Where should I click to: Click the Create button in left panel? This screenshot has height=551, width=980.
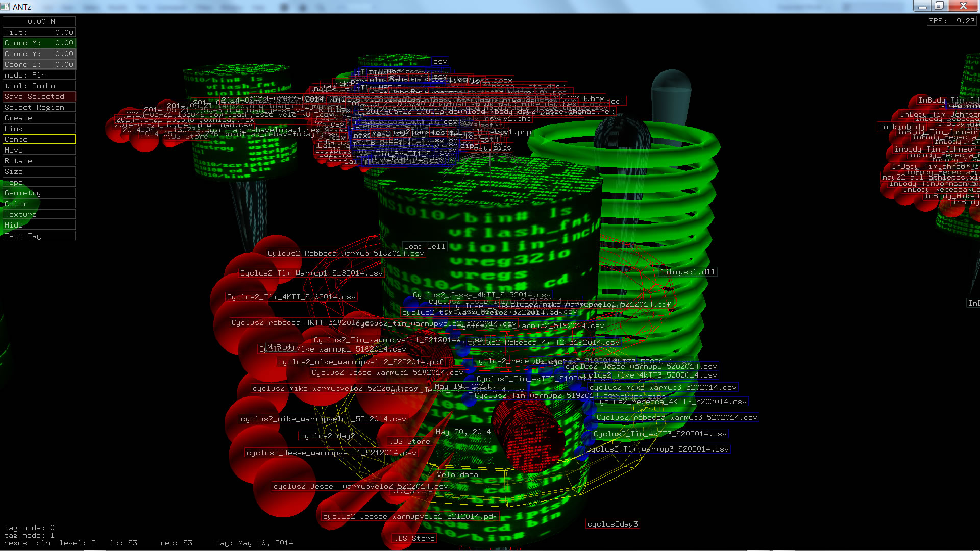coord(39,118)
